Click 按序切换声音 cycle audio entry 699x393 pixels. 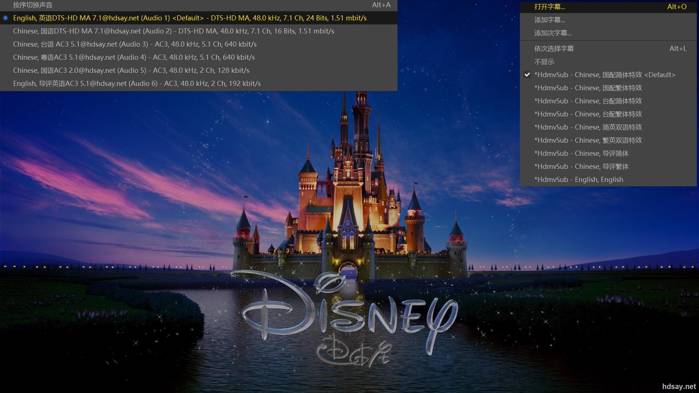coord(198,5)
